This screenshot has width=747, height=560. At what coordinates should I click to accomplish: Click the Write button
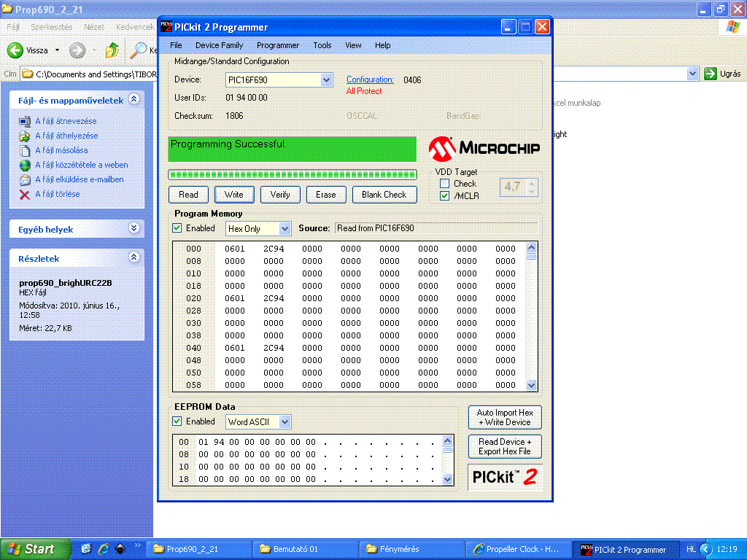coord(234,194)
